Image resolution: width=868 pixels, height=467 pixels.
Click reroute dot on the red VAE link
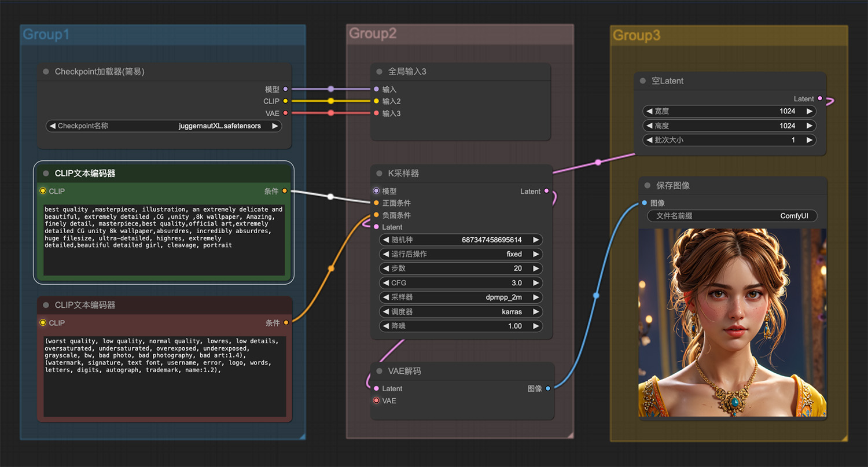point(331,113)
